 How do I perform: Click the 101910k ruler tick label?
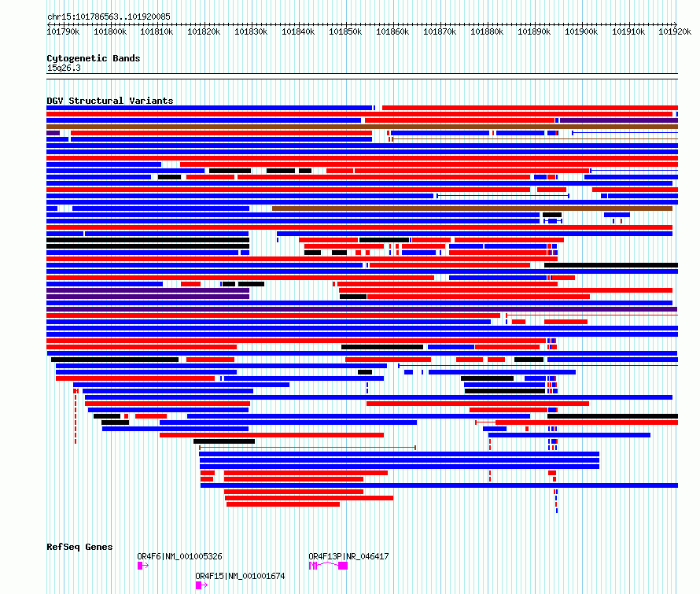[628, 31]
